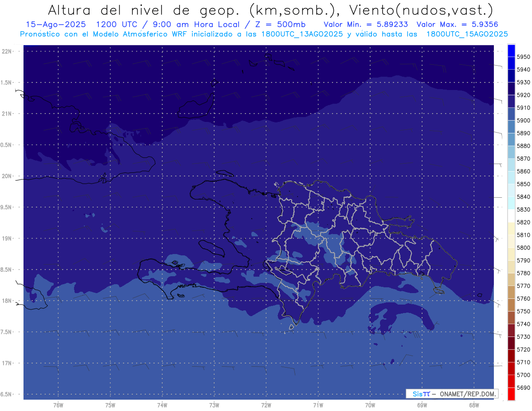This screenshot has height=411, width=532.
Task: Click the colorbar value label 5830
Action: click(523, 209)
